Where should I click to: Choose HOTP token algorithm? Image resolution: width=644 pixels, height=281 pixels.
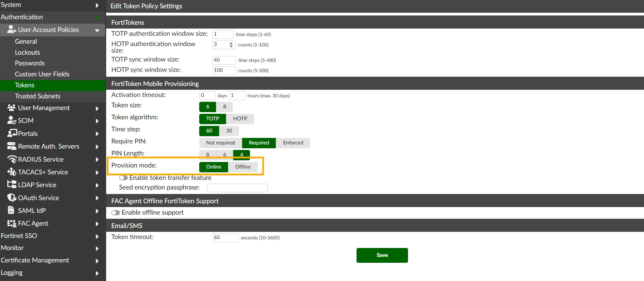coord(240,119)
